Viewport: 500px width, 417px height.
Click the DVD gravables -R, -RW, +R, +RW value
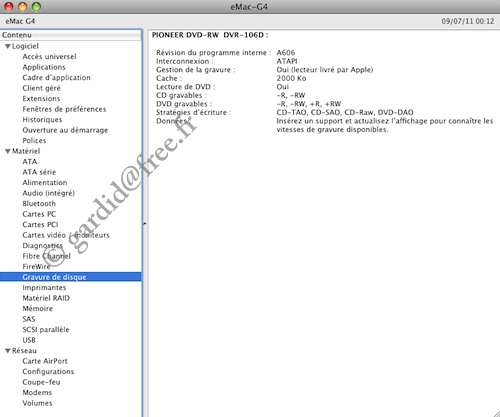tap(309, 104)
